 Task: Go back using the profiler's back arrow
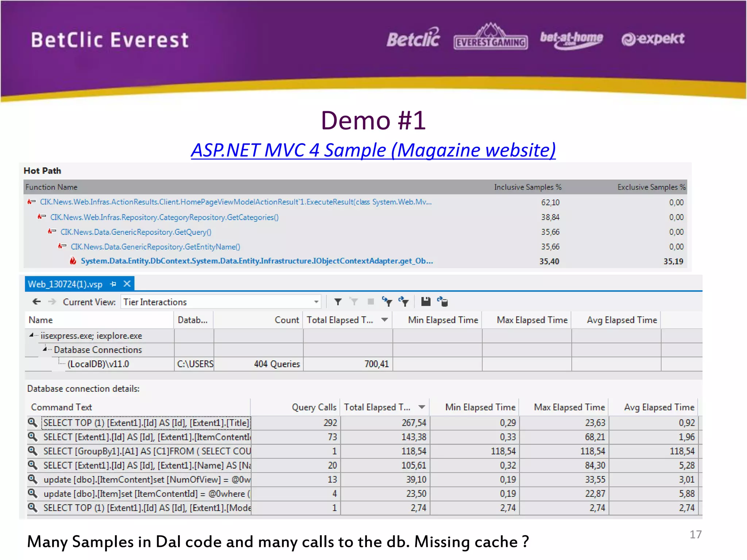coord(36,302)
